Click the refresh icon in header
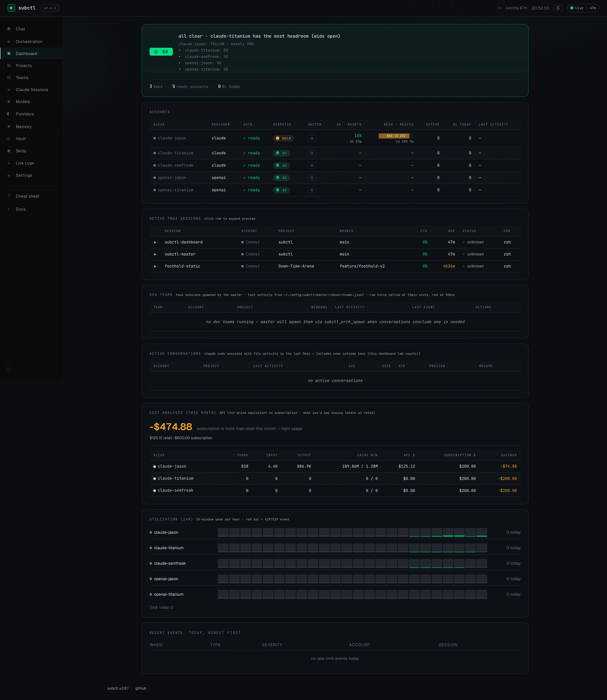Screen dimensions: 607x700 [558, 8]
